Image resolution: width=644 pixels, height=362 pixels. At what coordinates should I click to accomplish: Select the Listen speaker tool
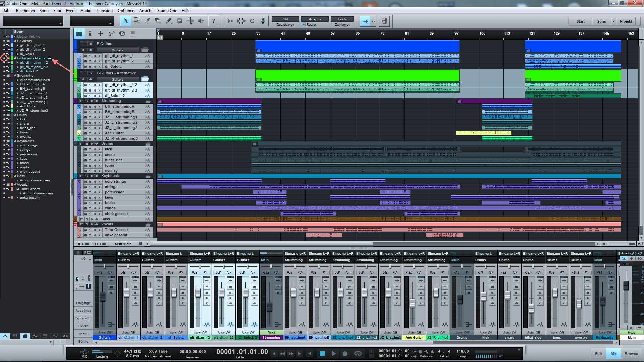tap(201, 21)
